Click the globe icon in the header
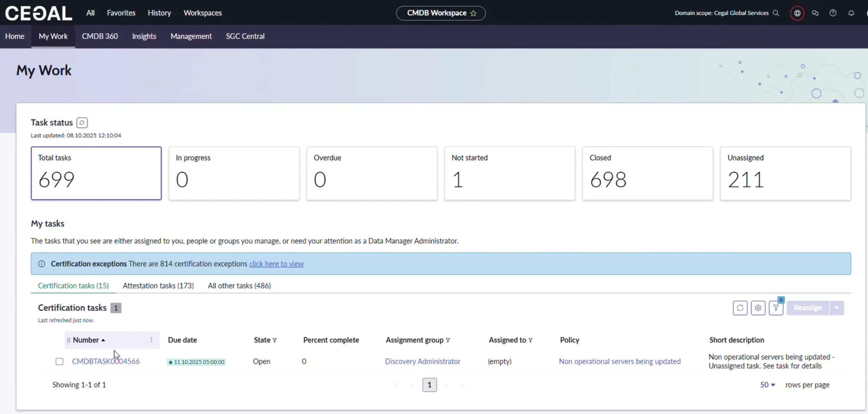Image resolution: width=868 pixels, height=414 pixels. (x=797, y=13)
